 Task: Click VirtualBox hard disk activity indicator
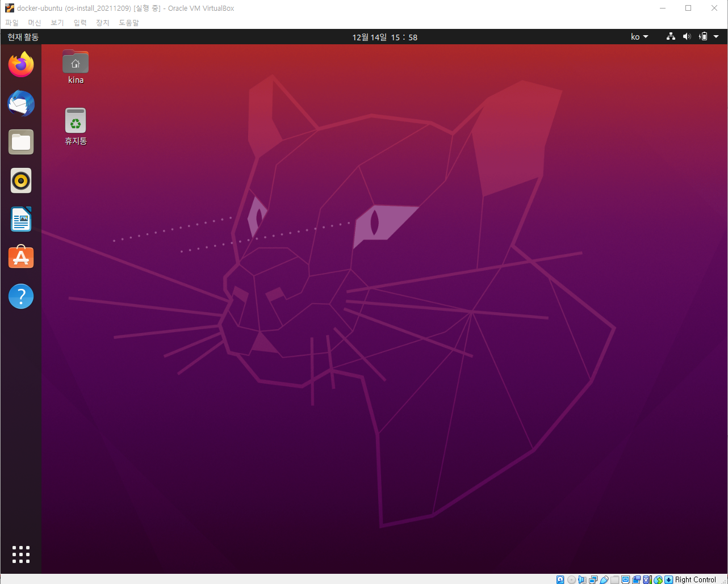point(560,579)
